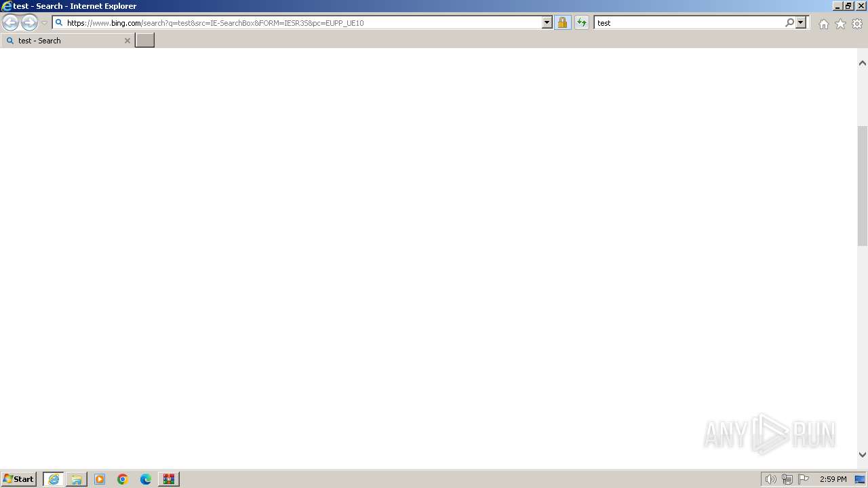
Task: Run search with the magnifier icon
Action: coord(789,23)
